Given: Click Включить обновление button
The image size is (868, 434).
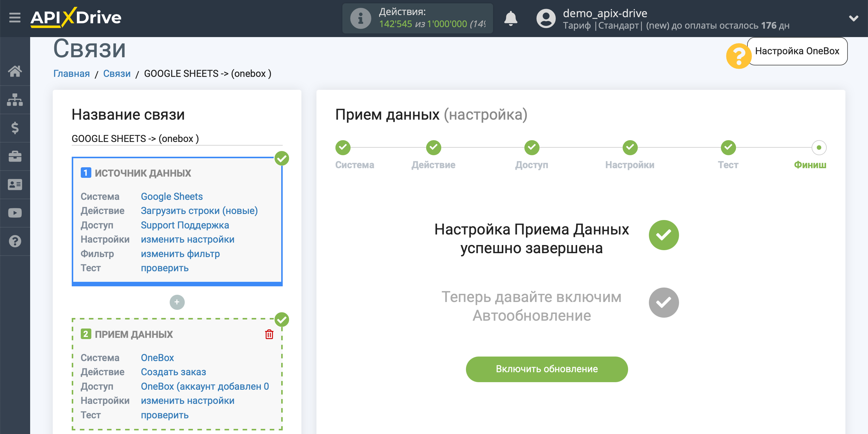Looking at the screenshot, I should click(546, 369).
